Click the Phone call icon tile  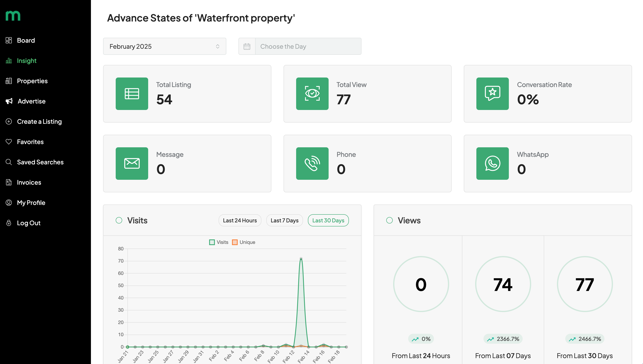(x=312, y=163)
